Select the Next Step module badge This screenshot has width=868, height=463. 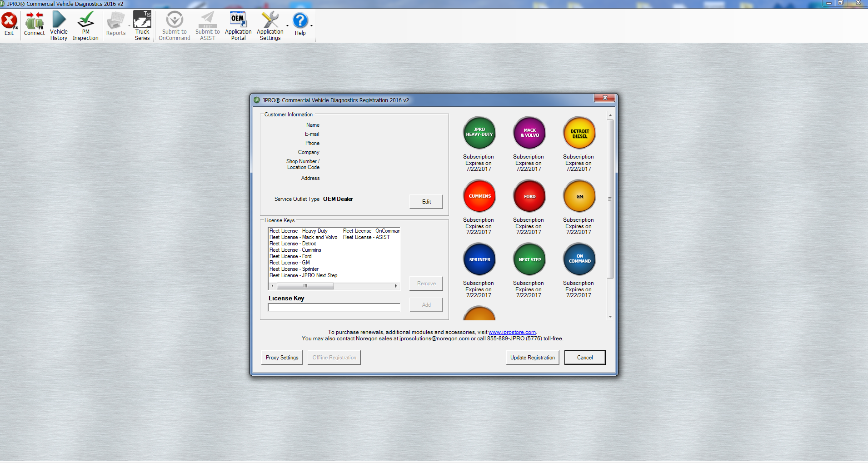click(529, 259)
